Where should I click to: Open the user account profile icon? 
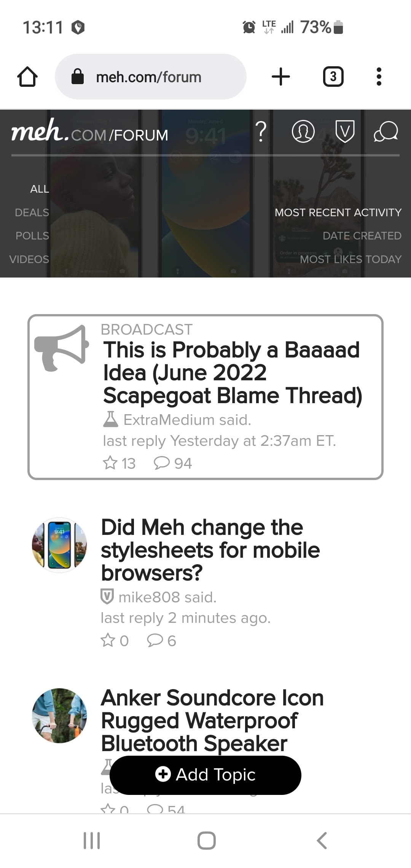303,132
